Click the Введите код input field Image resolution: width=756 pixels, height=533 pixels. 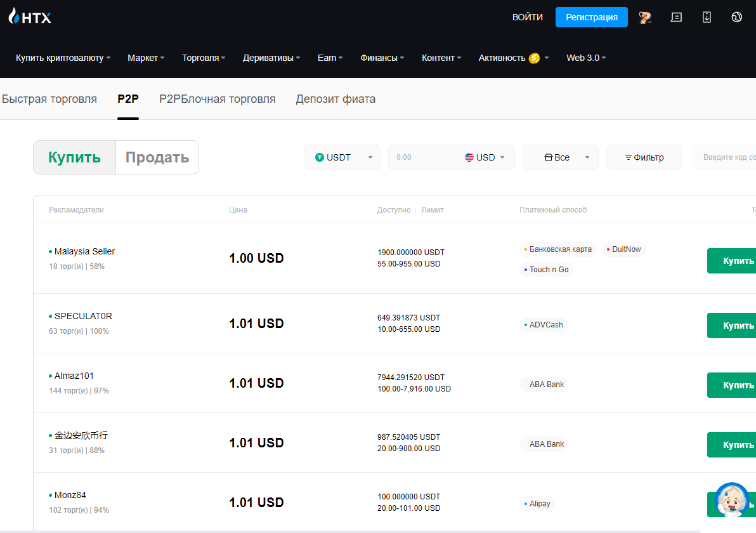pyautogui.click(x=724, y=157)
